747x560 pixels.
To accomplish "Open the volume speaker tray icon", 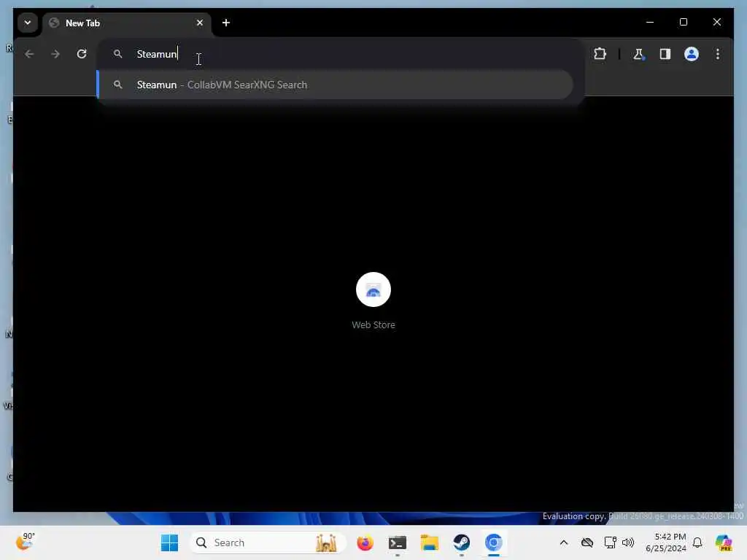I will click(x=628, y=542).
